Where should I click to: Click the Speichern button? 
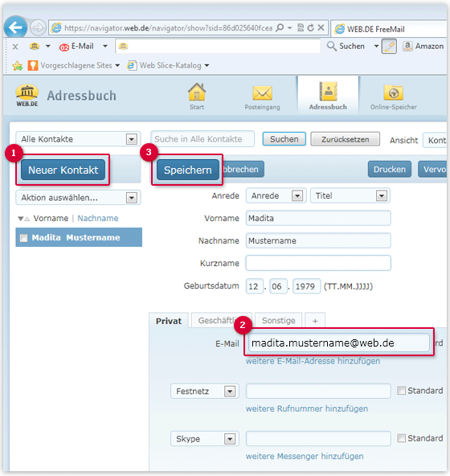pyautogui.click(x=188, y=170)
